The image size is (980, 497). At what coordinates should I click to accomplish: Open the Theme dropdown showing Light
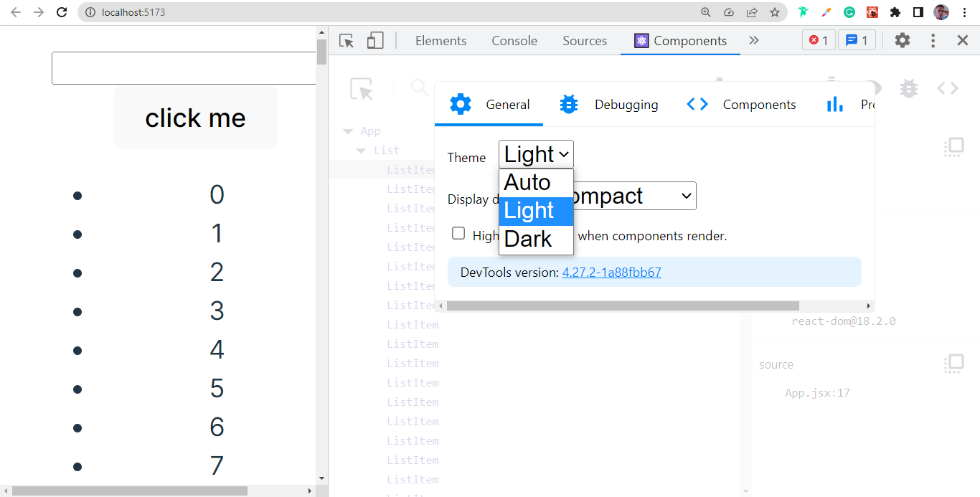point(536,154)
